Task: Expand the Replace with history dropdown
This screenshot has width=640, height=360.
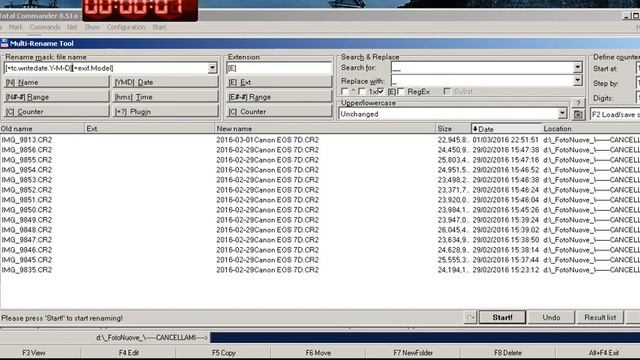Action: click(578, 80)
